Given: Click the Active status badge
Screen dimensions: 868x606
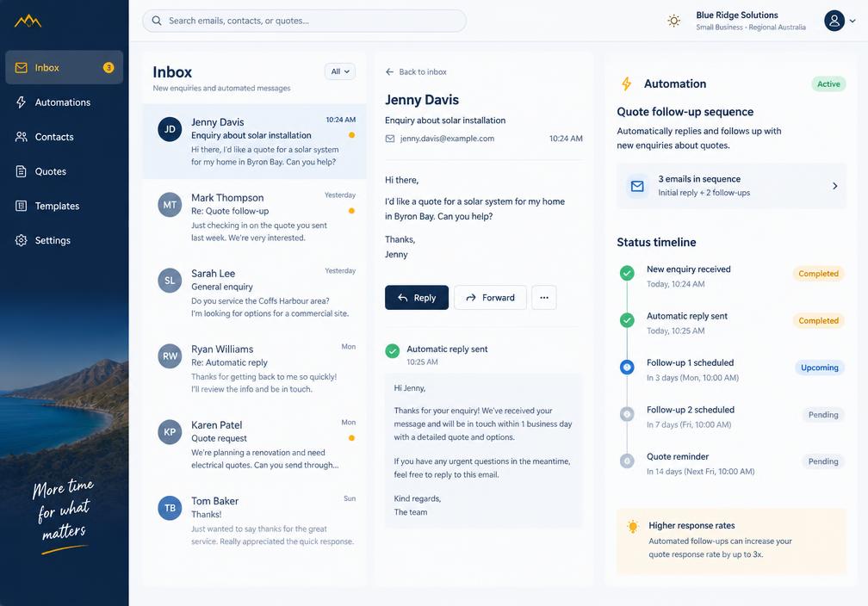Looking at the screenshot, I should (x=828, y=84).
